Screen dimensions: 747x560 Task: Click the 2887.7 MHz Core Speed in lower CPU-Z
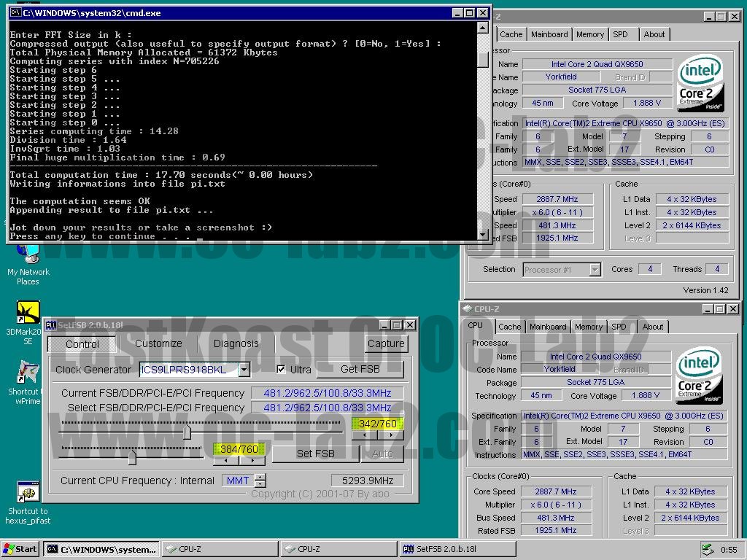pos(555,491)
